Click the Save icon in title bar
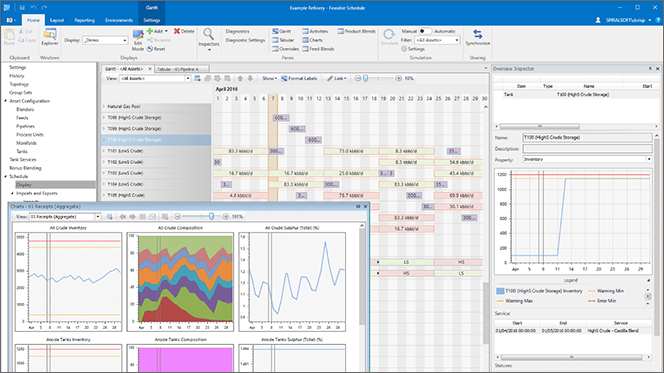The height and width of the screenshot is (373, 664). tap(22, 7)
